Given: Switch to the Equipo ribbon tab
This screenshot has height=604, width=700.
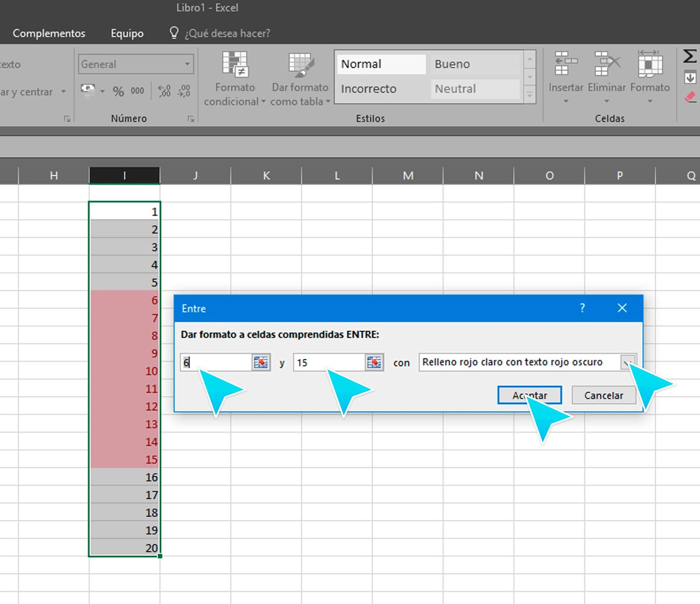Looking at the screenshot, I should pos(126,33).
